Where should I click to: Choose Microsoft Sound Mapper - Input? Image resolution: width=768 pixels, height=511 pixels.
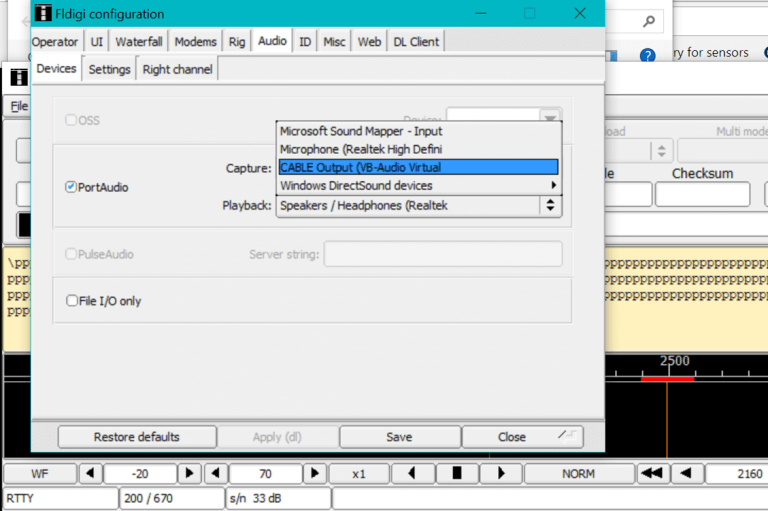(x=418, y=131)
